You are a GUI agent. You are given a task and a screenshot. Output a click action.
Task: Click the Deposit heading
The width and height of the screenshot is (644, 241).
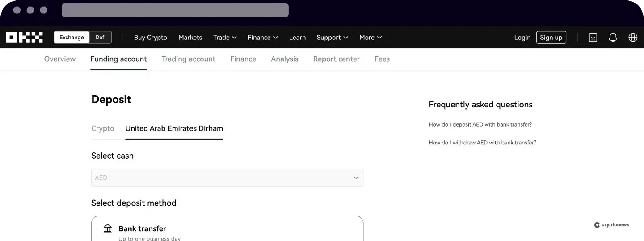click(x=111, y=99)
